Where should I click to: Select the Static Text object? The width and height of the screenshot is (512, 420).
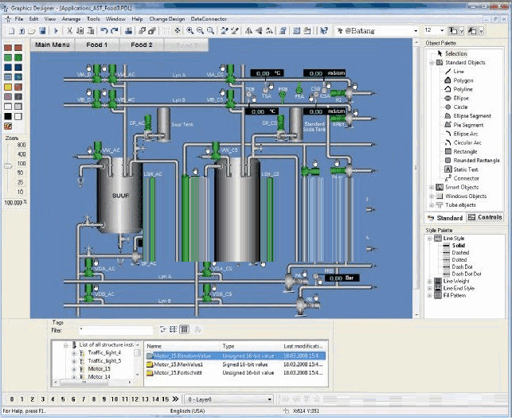point(466,169)
